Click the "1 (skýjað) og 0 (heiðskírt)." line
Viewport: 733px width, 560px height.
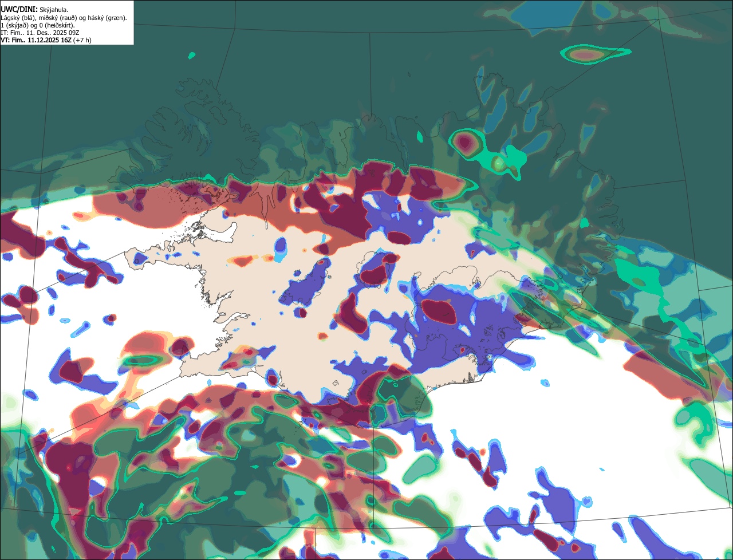point(37,25)
